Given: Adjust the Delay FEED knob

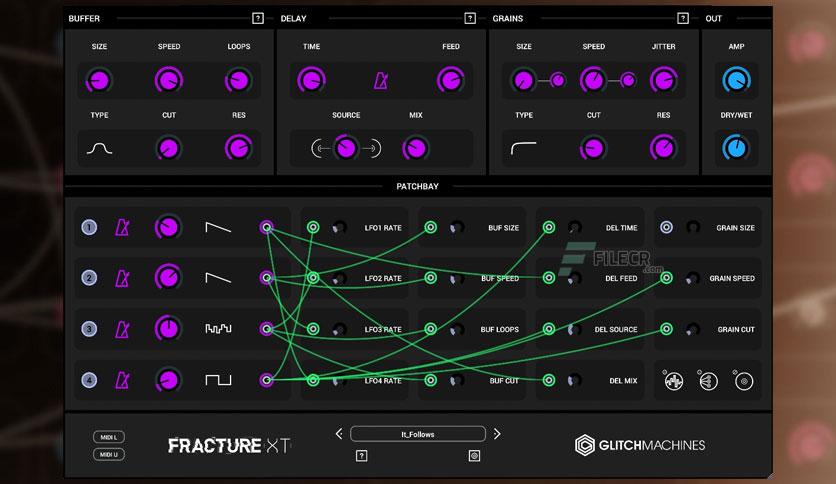Looking at the screenshot, I should (451, 80).
